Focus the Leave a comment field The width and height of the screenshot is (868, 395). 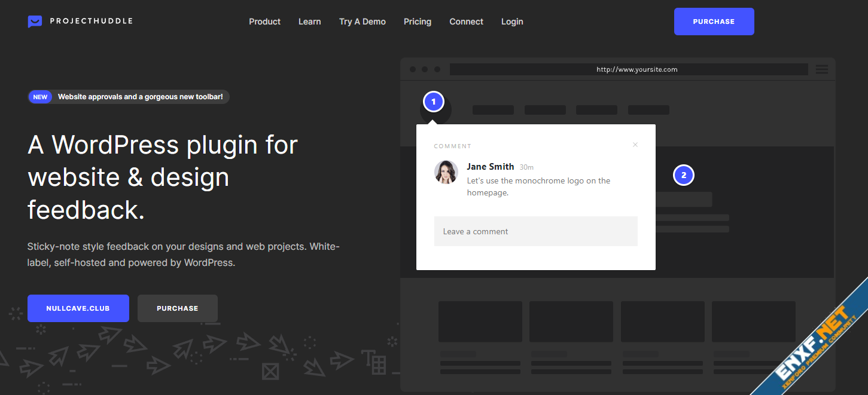click(536, 231)
